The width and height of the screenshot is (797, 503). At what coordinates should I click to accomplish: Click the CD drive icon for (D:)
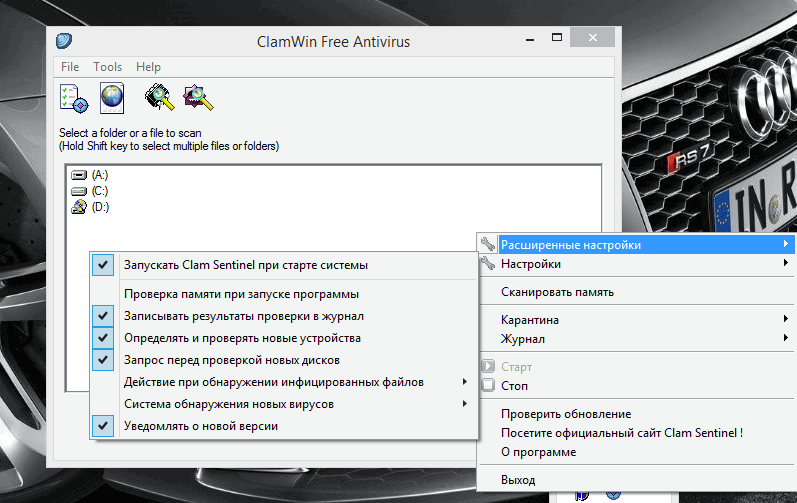tap(79, 207)
